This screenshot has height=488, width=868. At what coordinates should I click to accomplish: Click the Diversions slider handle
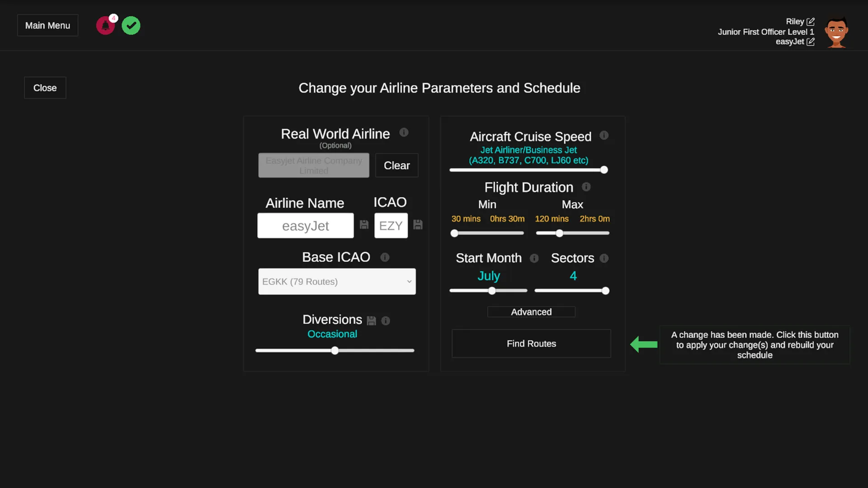pyautogui.click(x=335, y=351)
